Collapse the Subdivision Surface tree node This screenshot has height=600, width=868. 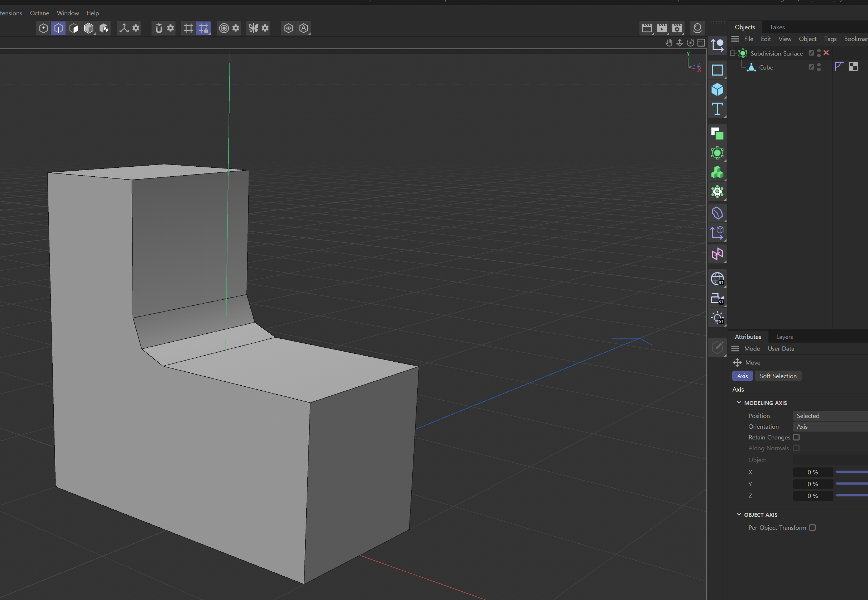[x=733, y=53]
